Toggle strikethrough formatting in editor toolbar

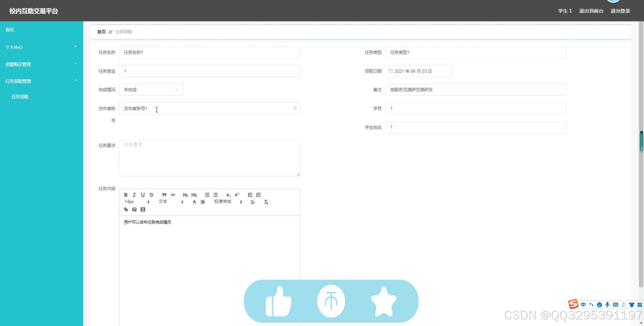coord(151,195)
